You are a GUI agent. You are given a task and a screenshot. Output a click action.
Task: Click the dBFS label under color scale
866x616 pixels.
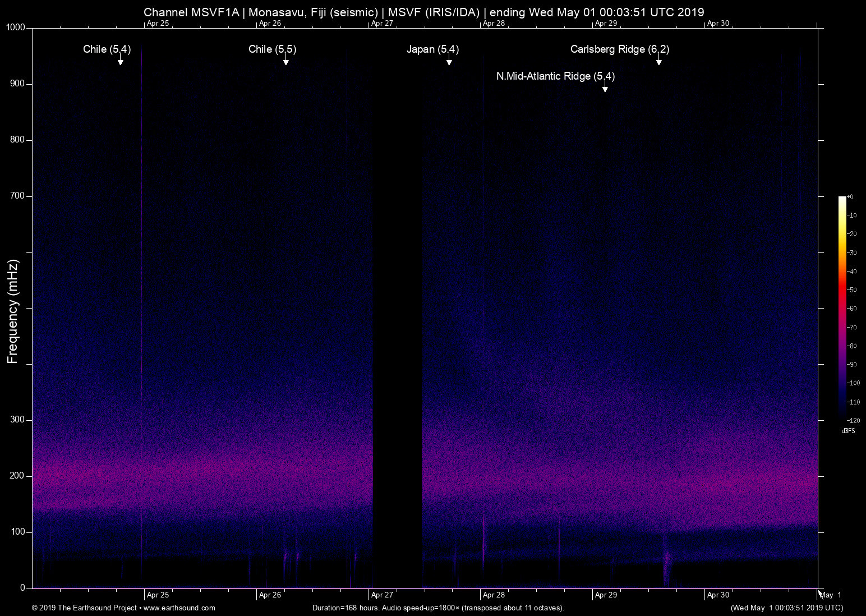click(848, 431)
